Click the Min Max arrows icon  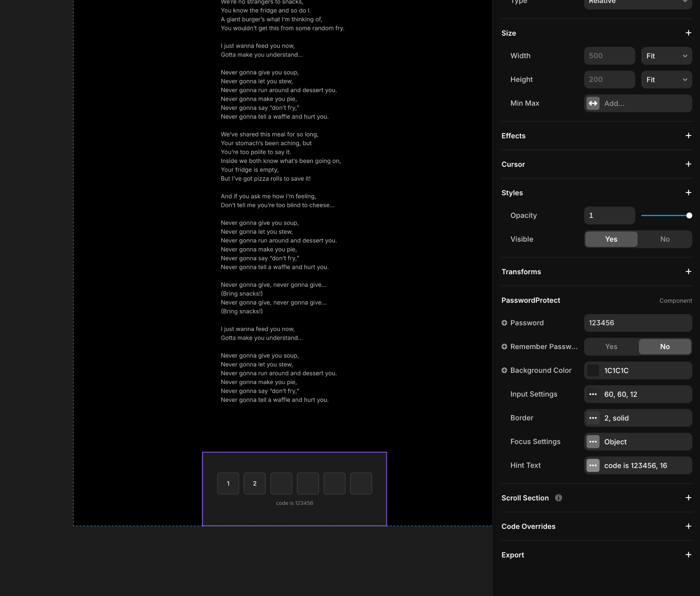click(x=593, y=103)
